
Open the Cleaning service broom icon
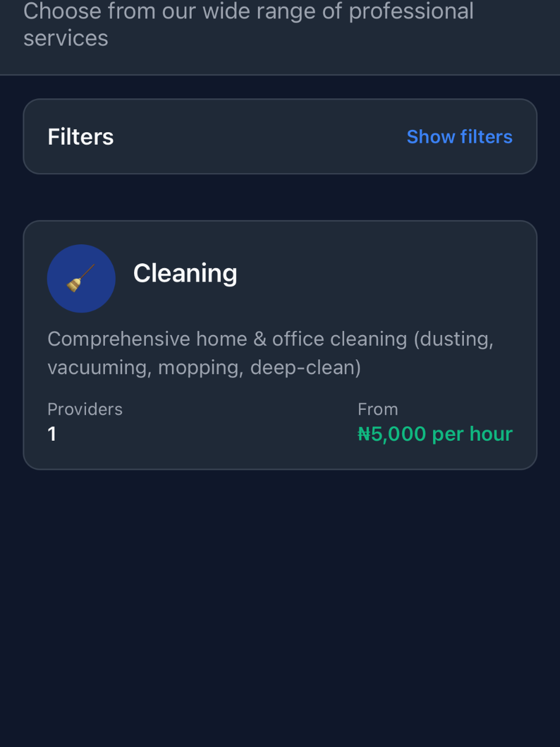[x=80, y=278]
